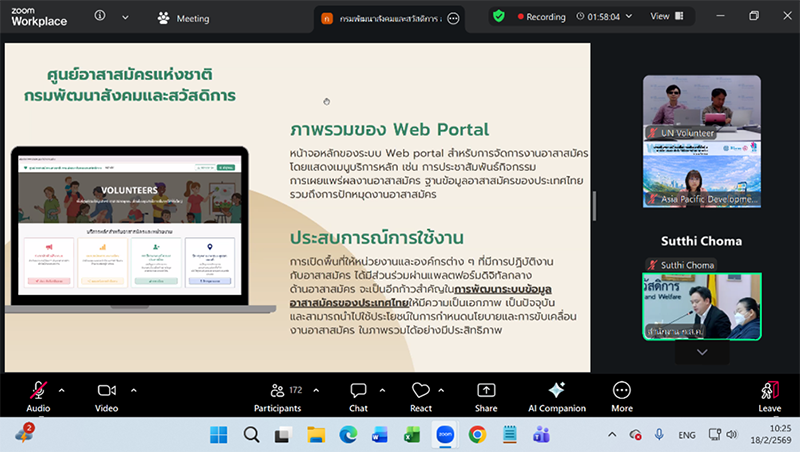Screen dimensions: 800x452
Task: Click 'ประสบการณ์การใช้งาน' heading
Action: click(377, 238)
